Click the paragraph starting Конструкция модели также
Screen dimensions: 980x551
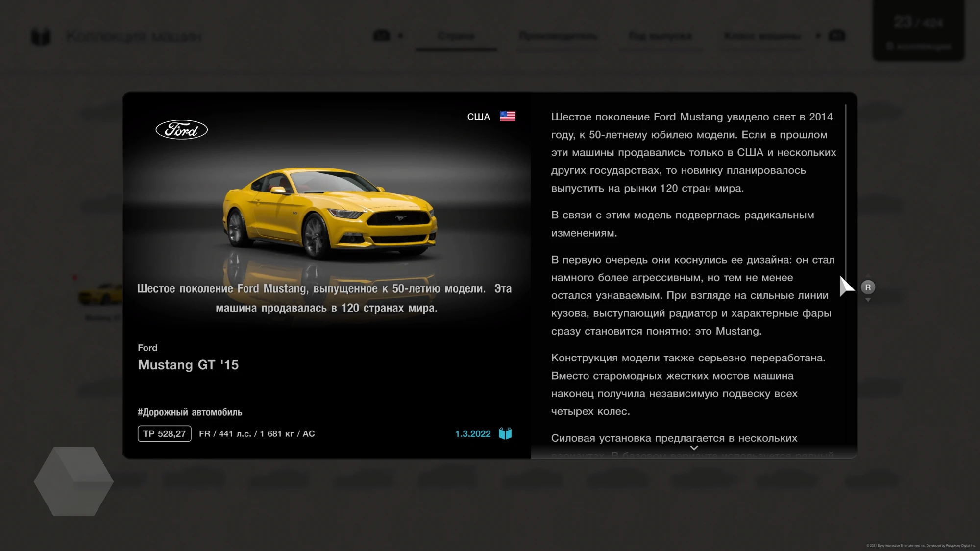[688, 384]
